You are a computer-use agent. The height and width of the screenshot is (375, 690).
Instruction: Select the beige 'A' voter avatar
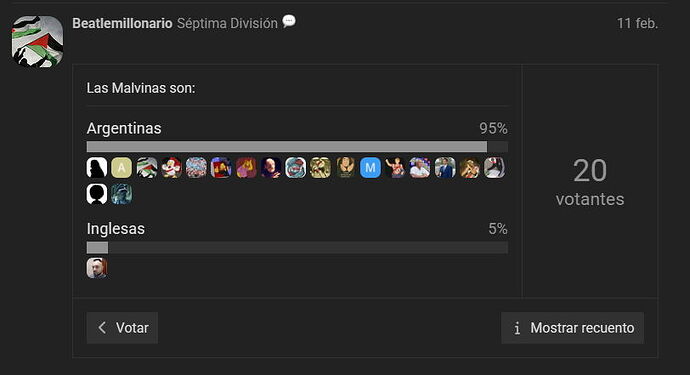[121, 168]
